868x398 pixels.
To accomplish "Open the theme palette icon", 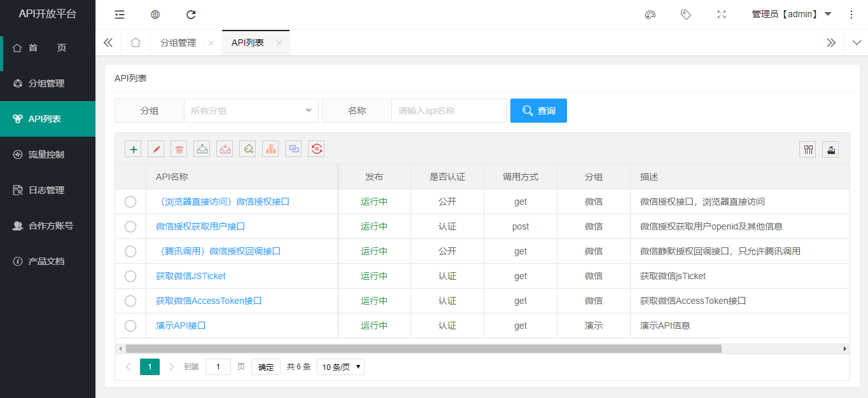I will click(x=650, y=15).
